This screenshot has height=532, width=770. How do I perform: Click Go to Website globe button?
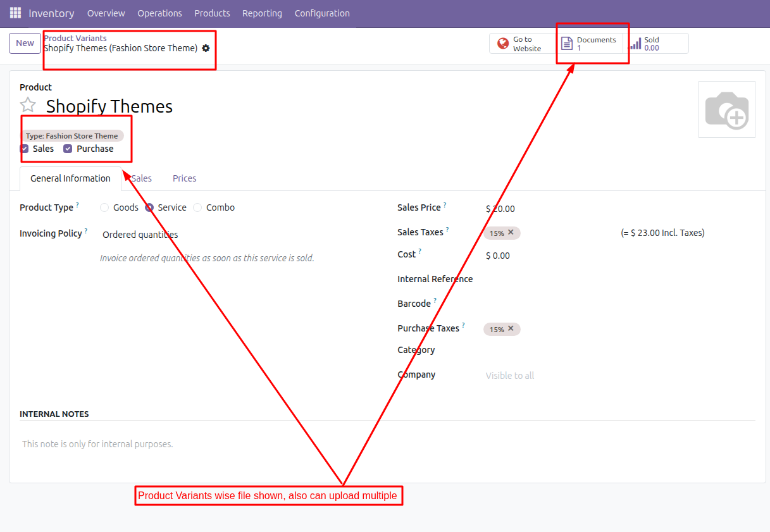tap(521, 44)
